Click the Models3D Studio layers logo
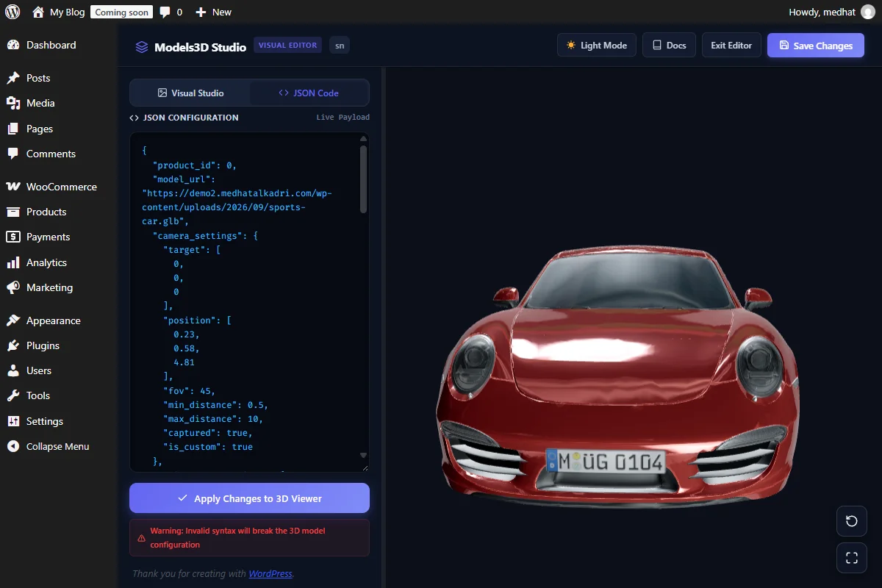 [142, 47]
